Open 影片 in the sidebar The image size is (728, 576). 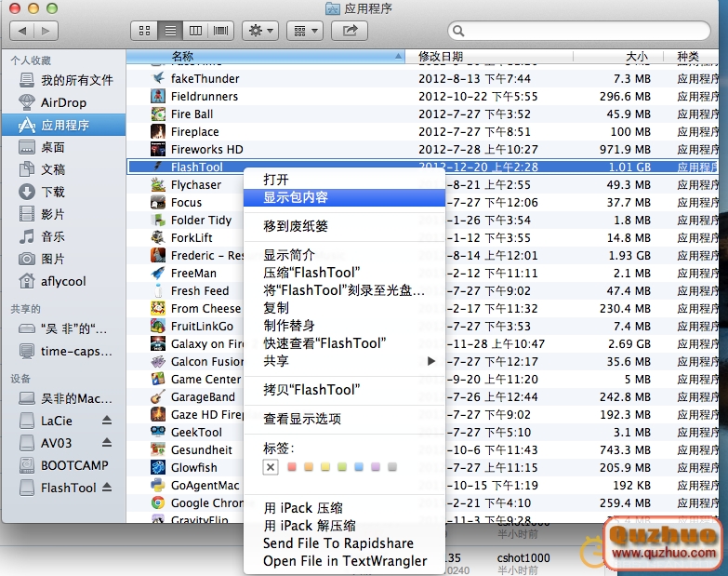click(x=63, y=214)
